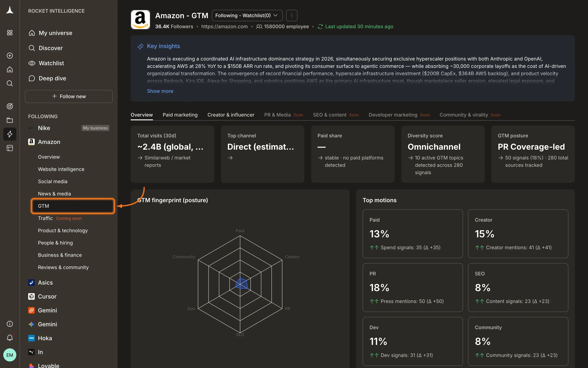Click the Rocket logo in the rail
This screenshot has width=588, height=368.
[x=10, y=10]
